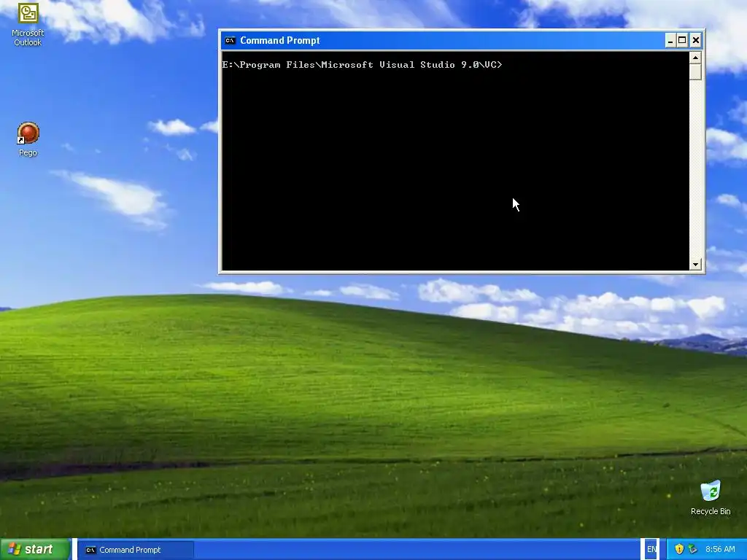Minimize the Command Prompt window
The height and width of the screenshot is (560, 747).
pos(670,41)
